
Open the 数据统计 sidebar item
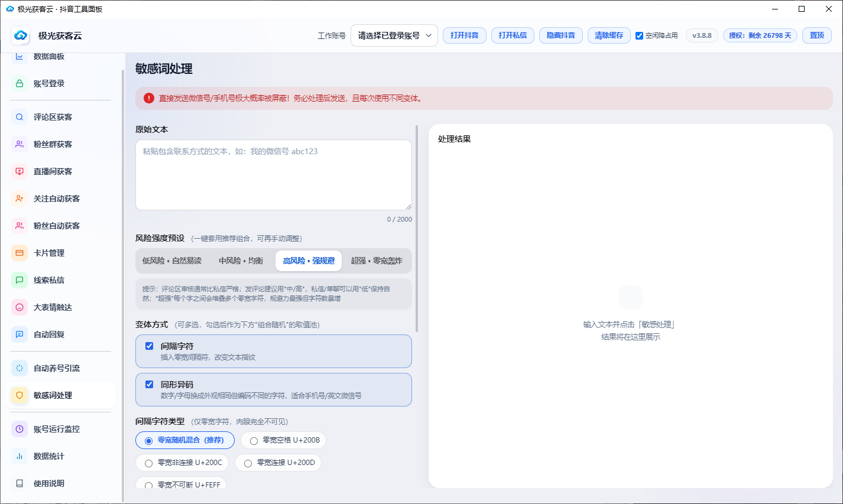click(x=60, y=456)
